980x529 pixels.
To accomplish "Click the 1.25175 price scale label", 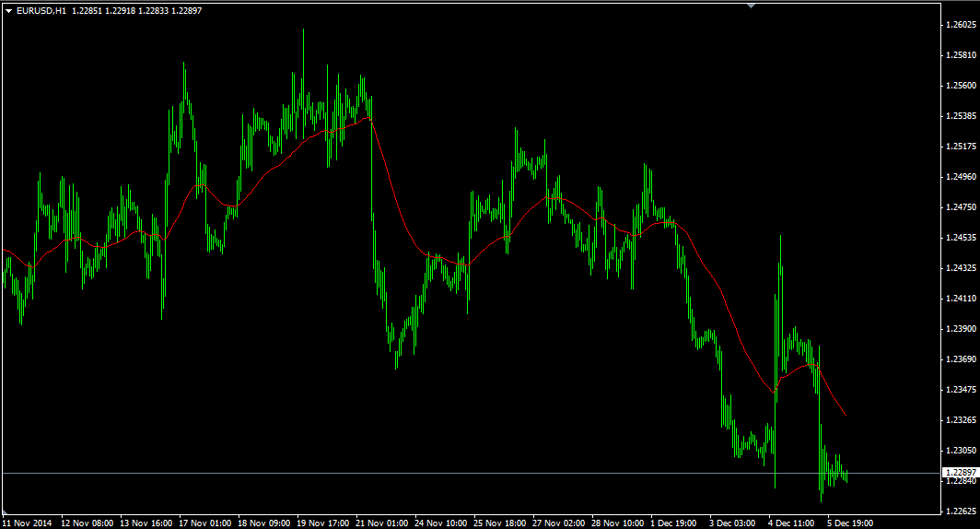I will click(x=962, y=147).
